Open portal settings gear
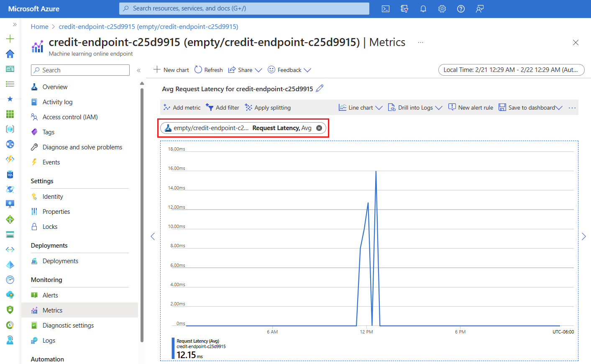Viewport: 591px width, 364px height. (442, 9)
